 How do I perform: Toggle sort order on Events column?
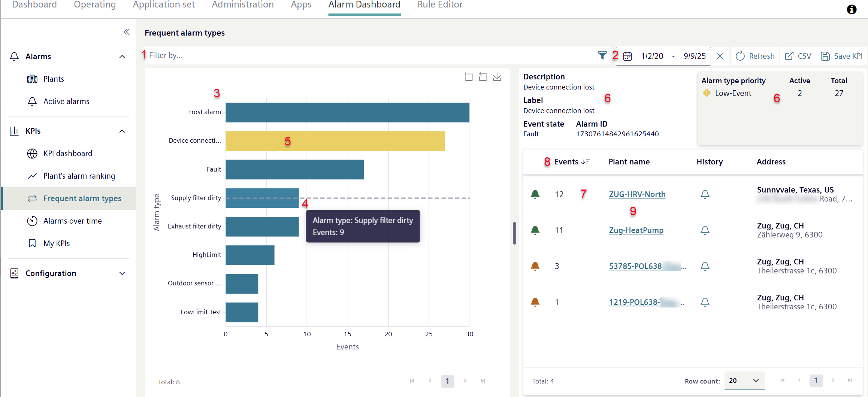(586, 162)
